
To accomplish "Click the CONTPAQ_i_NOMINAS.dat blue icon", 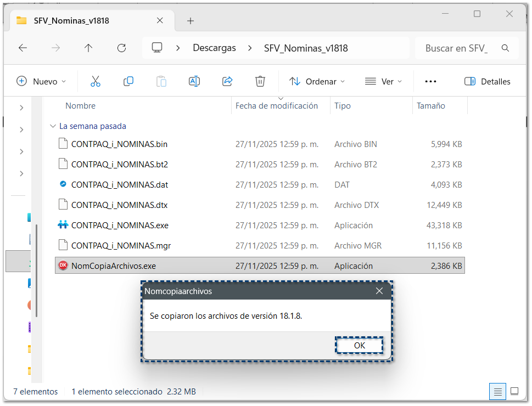I will [x=63, y=184].
